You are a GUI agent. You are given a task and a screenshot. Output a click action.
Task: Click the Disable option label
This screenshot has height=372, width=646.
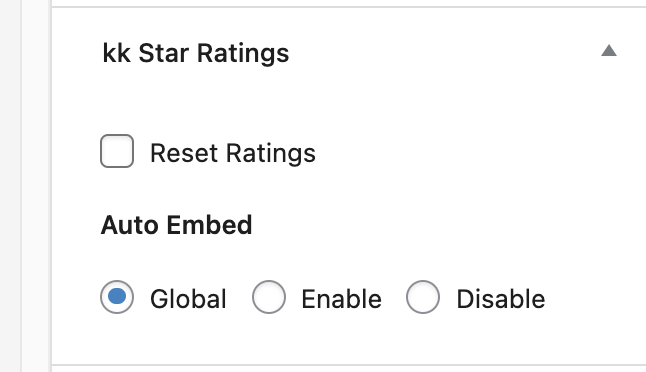501,299
